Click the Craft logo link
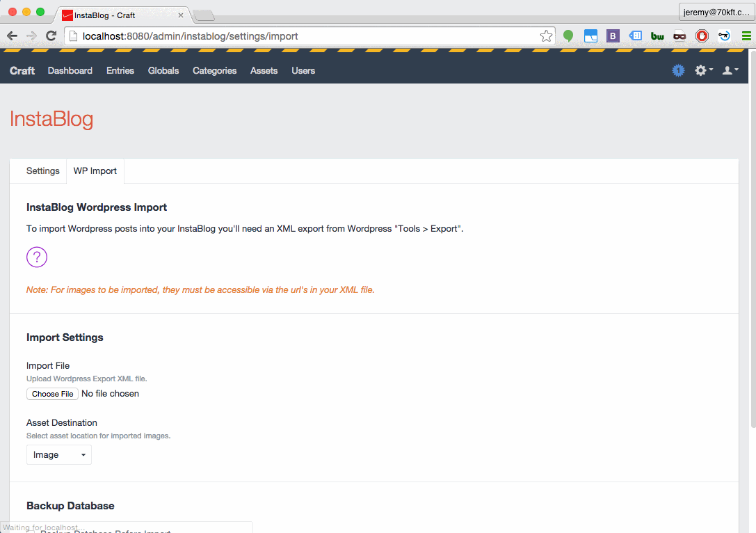 click(x=22, y=70)
